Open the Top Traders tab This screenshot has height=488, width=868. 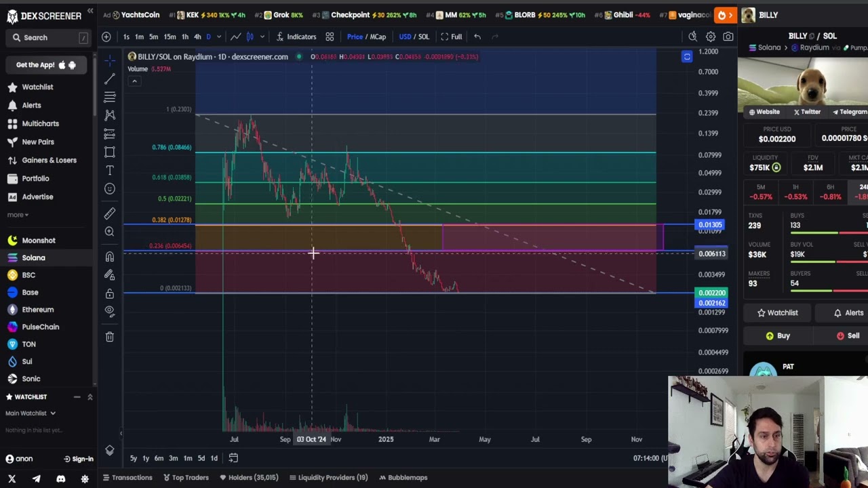[x=186, y=478]
